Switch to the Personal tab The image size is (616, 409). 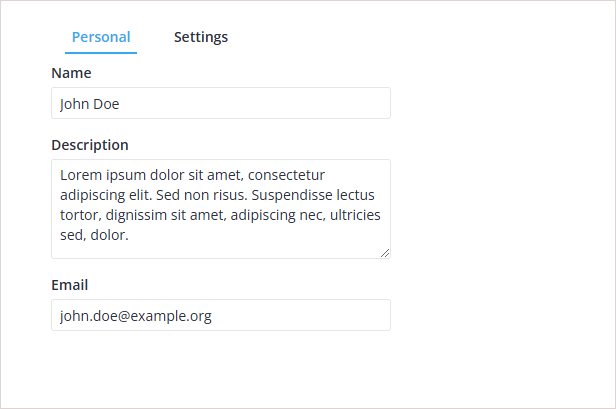tap(101, 38)
